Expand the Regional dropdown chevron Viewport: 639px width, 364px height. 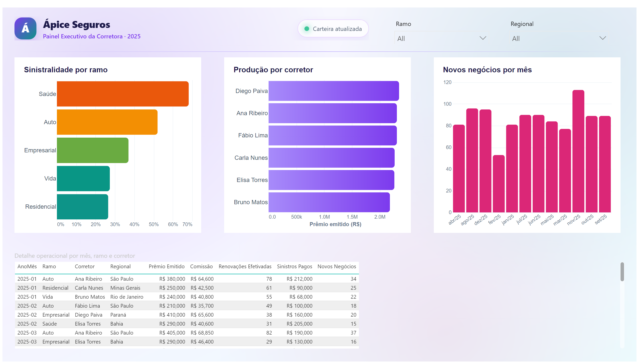coord(602,38)
